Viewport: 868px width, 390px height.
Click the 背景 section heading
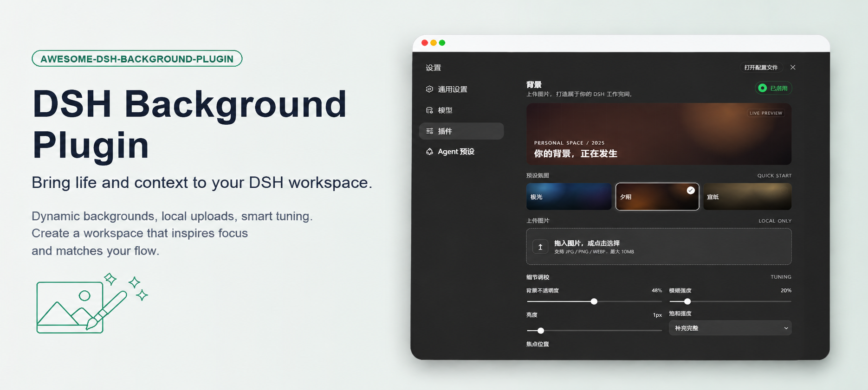[534, 84]
